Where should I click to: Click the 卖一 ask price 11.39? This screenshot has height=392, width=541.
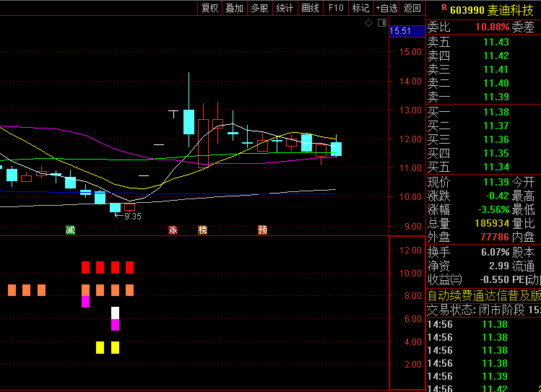click(x=495, y=97)
